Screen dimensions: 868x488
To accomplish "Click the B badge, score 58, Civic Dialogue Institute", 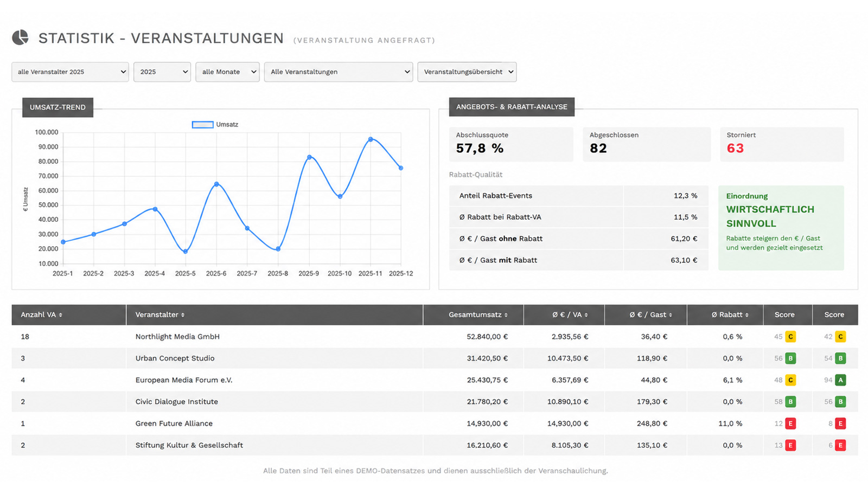I will (790, 402).
